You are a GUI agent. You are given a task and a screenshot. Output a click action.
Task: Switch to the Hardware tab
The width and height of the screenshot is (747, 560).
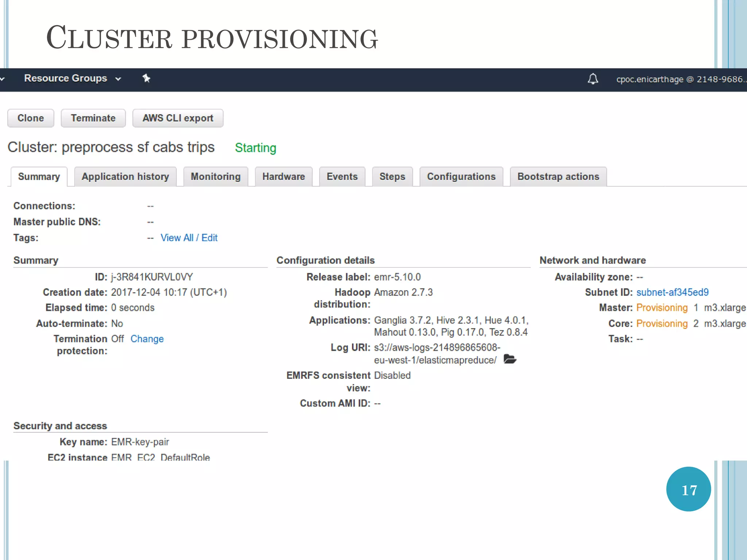(x=283, y=176)
